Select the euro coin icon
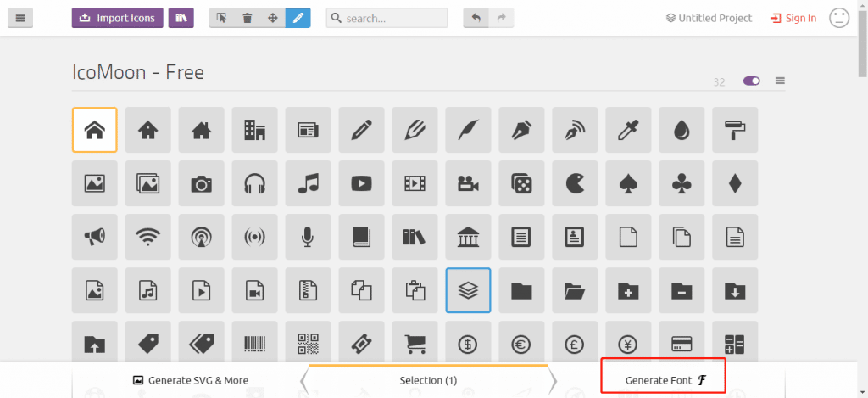The height and width of the screenshot is (398, 868). [521, 341]
